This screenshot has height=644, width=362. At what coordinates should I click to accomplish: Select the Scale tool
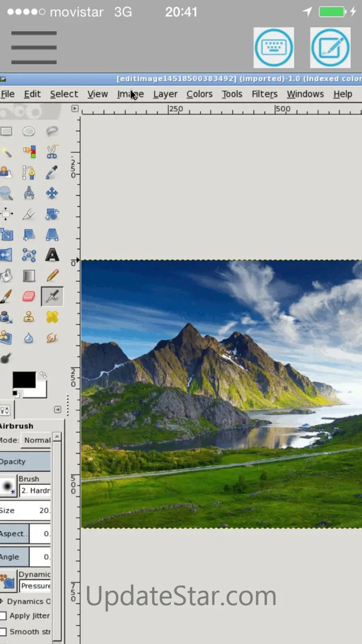pyautogui.click(x=6, y=234)
